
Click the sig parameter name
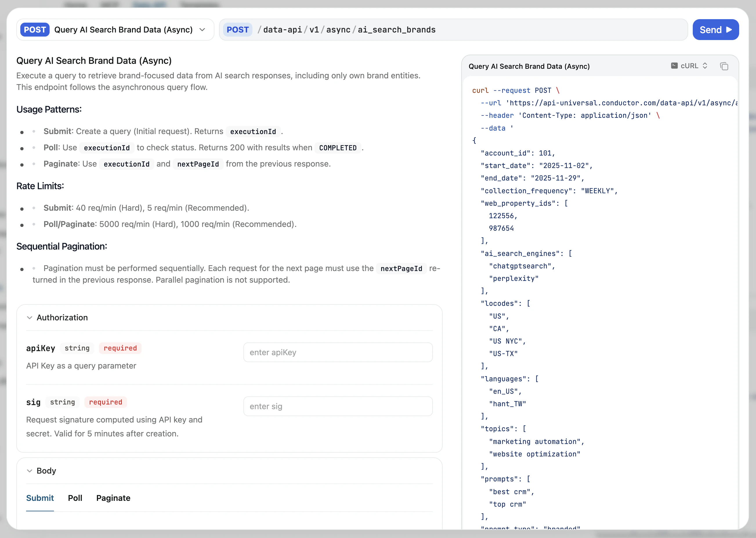[33, 402]
